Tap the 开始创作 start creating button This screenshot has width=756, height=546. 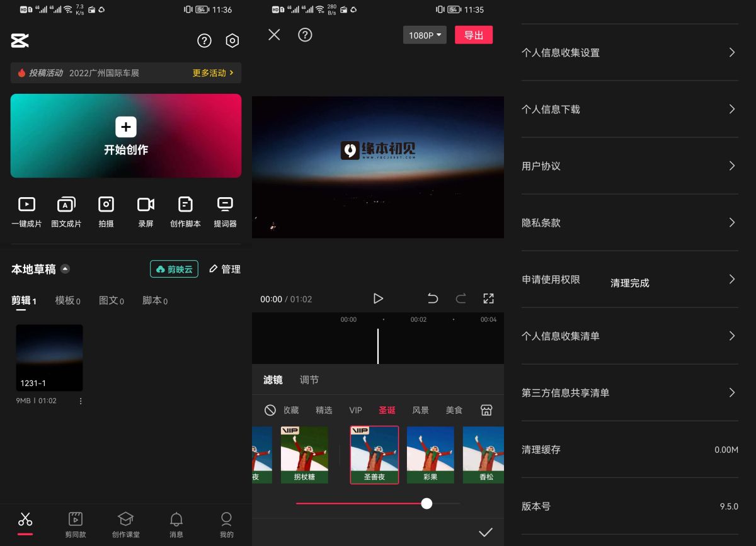point(126,135)
